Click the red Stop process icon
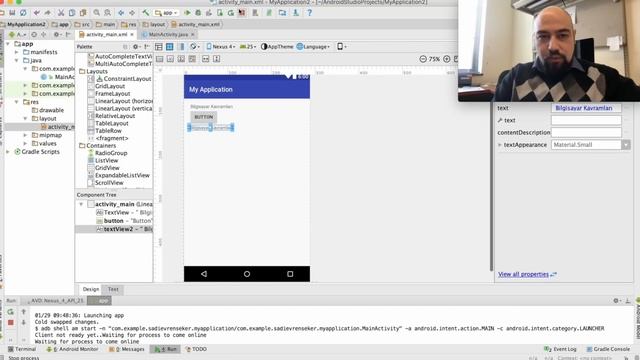The image size is (640, 360). (x=11, y=322)
